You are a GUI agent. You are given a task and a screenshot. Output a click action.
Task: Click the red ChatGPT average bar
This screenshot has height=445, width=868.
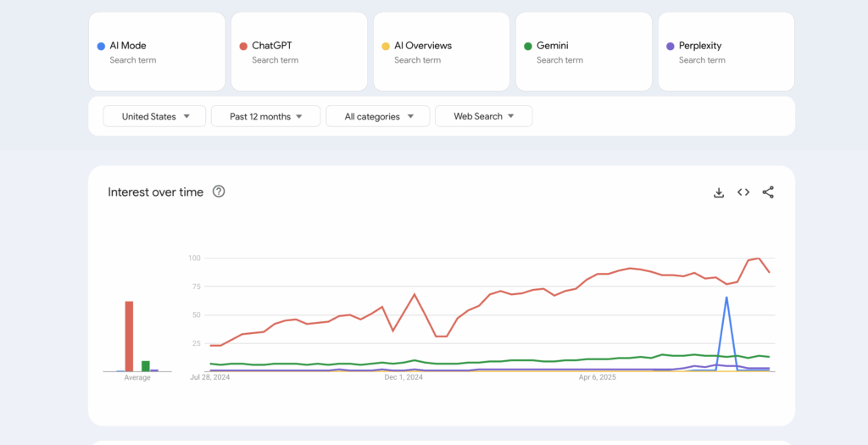point(130,336)
